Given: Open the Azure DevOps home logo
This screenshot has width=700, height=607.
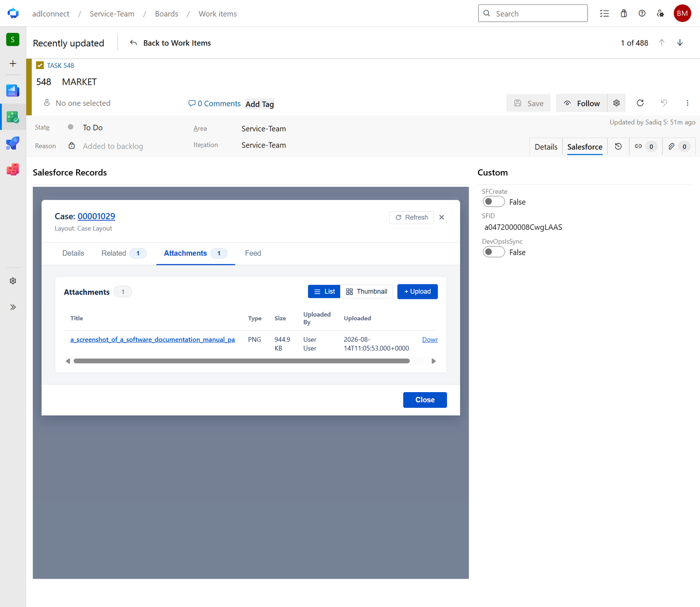Looking at the screenshot, I should coord(13,13).
